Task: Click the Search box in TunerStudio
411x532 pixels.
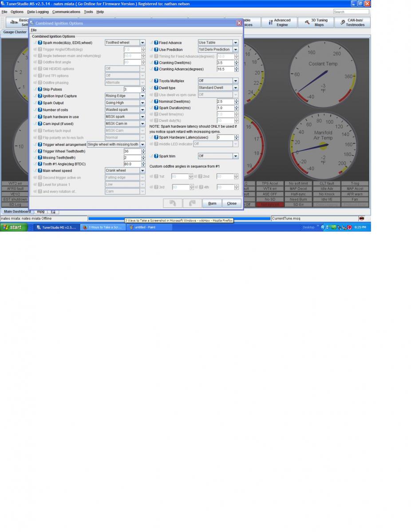Action: click(351, 12)
